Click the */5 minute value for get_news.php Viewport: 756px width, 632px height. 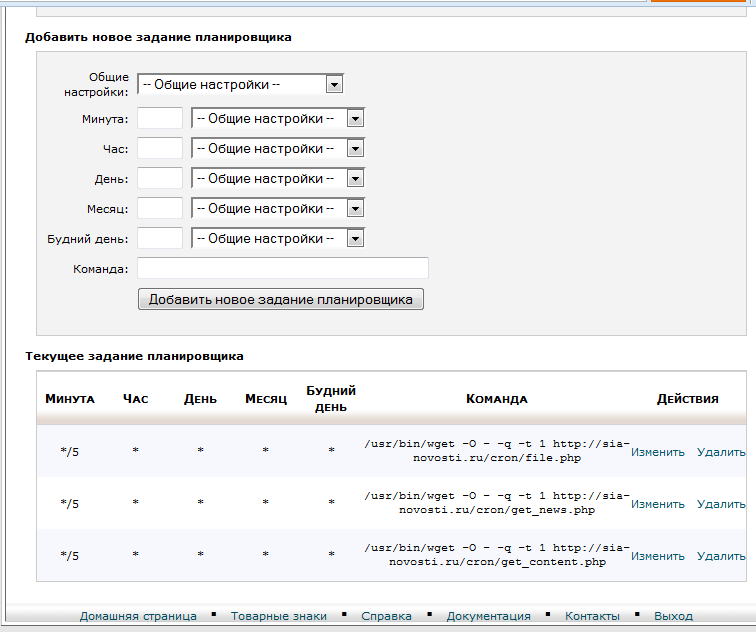pyautogui.click(x=69, y=504)
